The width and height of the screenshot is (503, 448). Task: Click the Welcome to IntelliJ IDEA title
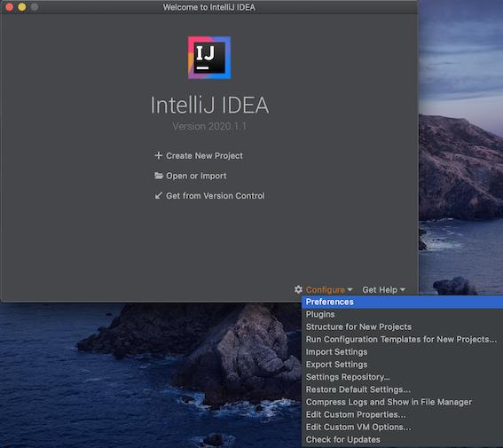point(208,7)
